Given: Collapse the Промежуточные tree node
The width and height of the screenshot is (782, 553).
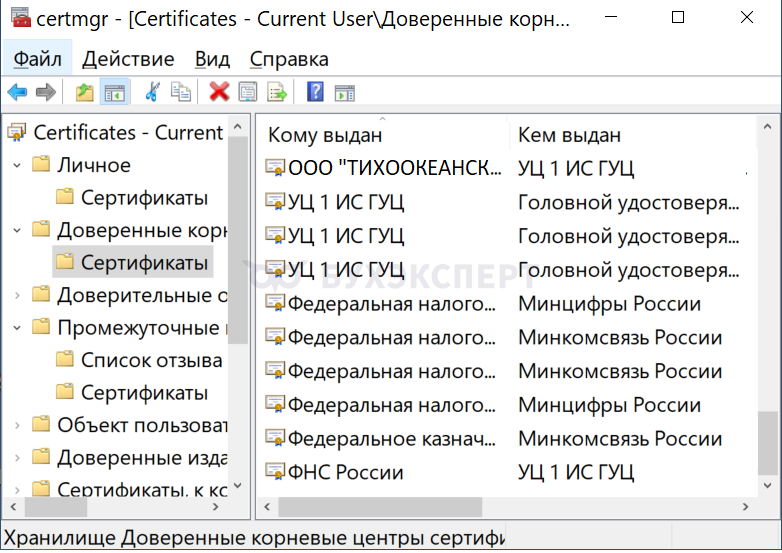Looking at the screenshot, I should click(x=17, y=328).
